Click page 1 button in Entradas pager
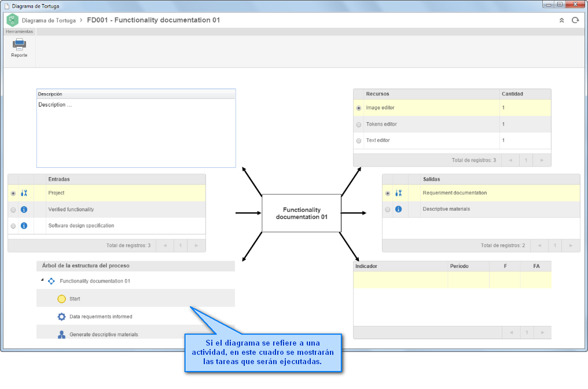Image resolution: width=588 pixels, height=389 pixels. 181,245
